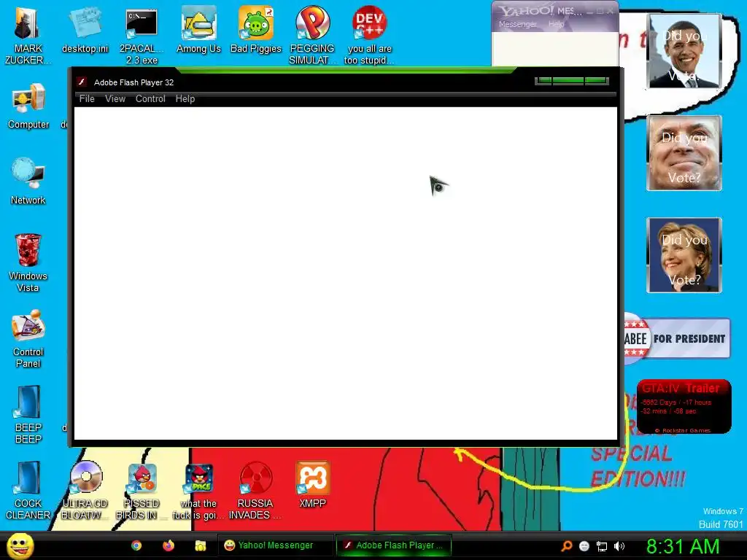Open the DEV C++ 'you all are too stupid' icon
The image size is (747, 560).
tap(369, 23)
